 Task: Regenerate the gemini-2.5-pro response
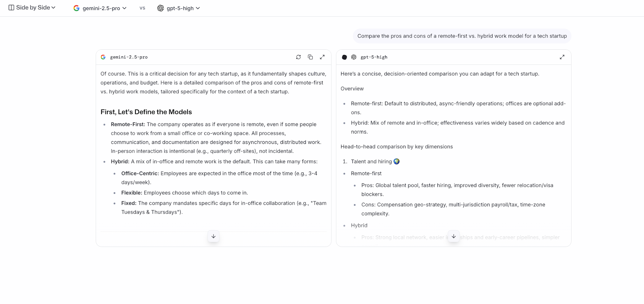[298, 57]
